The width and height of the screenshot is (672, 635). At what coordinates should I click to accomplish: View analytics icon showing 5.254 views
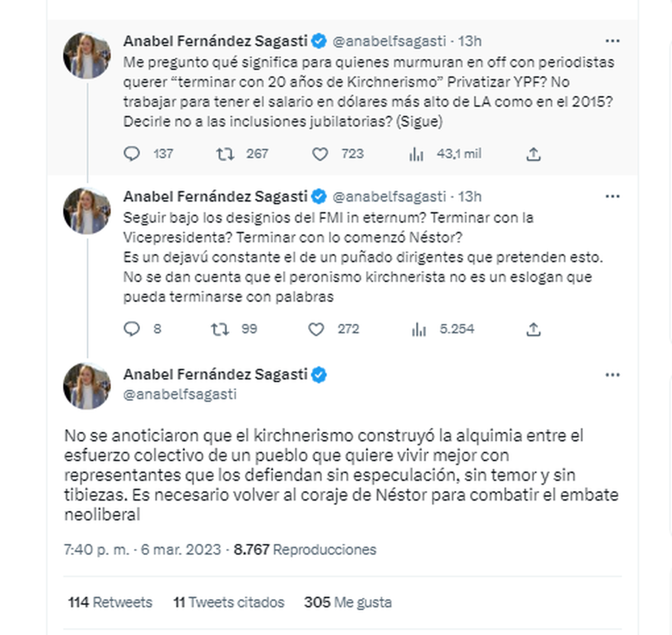418,329
